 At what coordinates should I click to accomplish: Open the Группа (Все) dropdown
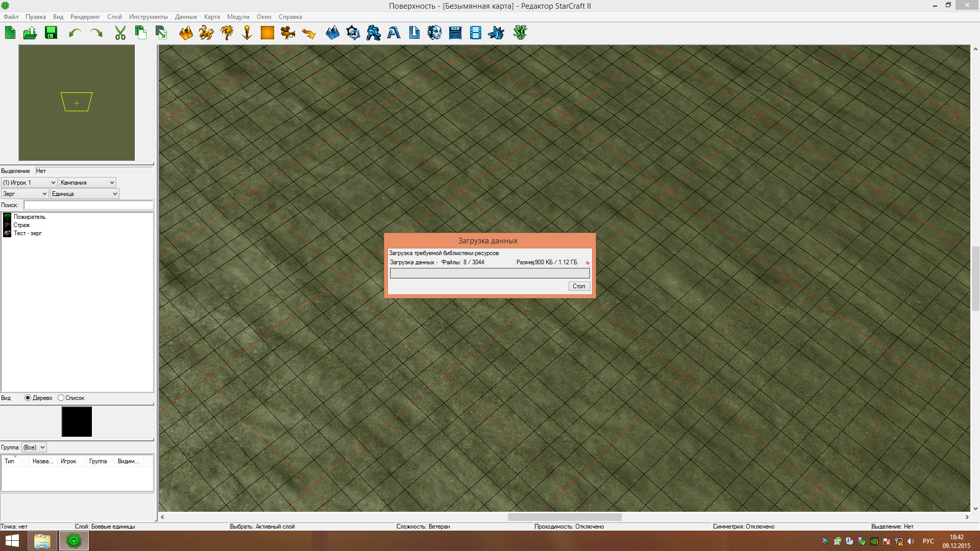[34, 447]
